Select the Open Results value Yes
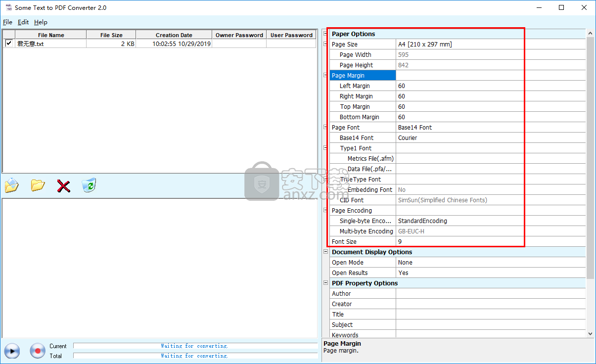Image resolution: width=596 pixels, height=364 pixels. 490,273
